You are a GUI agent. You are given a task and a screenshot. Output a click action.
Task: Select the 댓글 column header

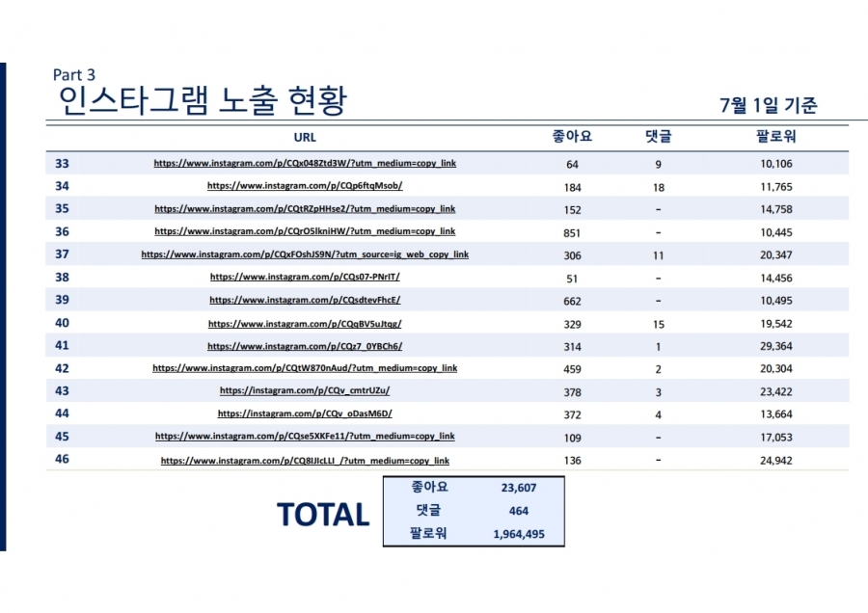click(x=658, y=137)
